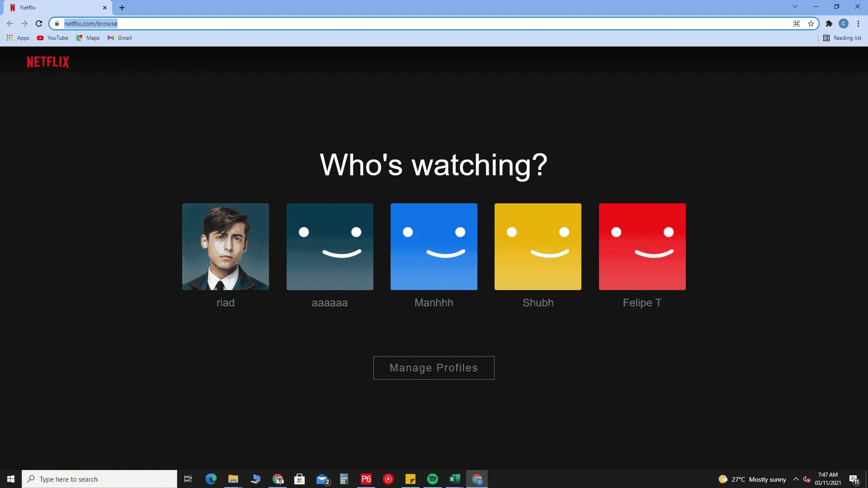
Task: Select the Netflix tab
Action: click(x=59, y=8)
